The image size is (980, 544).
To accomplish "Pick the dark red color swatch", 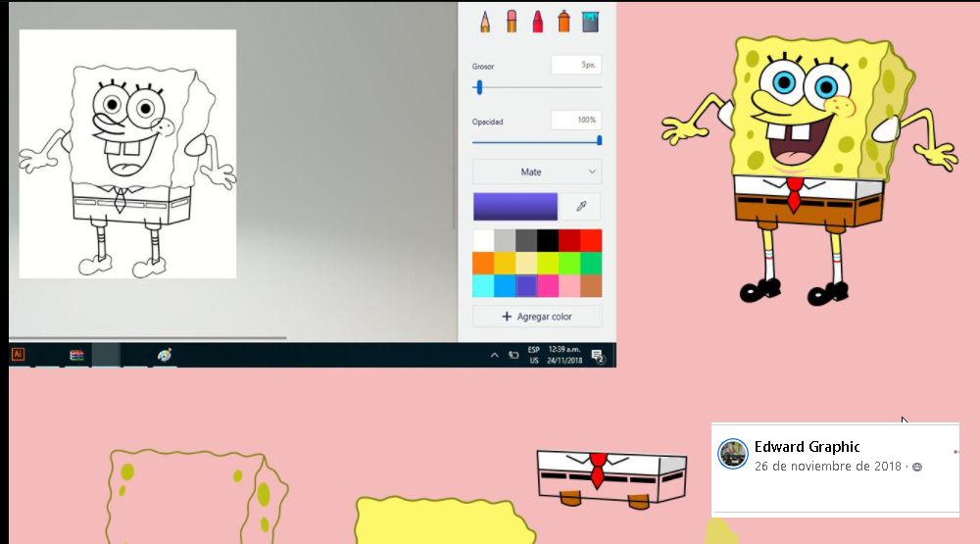I will coord(569,241).
